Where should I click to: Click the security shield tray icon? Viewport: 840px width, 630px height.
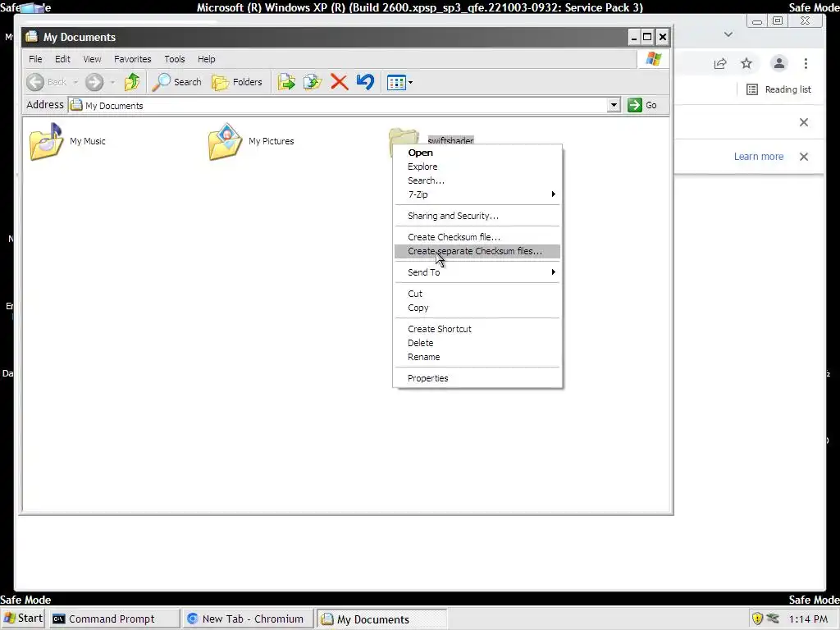point(757,619)
